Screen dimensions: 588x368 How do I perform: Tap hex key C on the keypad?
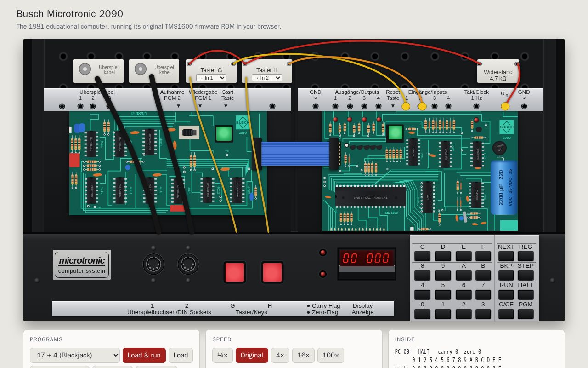tap(422, 256)
